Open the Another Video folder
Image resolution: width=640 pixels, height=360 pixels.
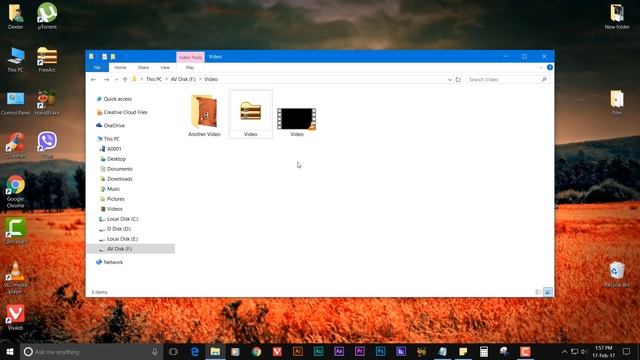[204, 115]
